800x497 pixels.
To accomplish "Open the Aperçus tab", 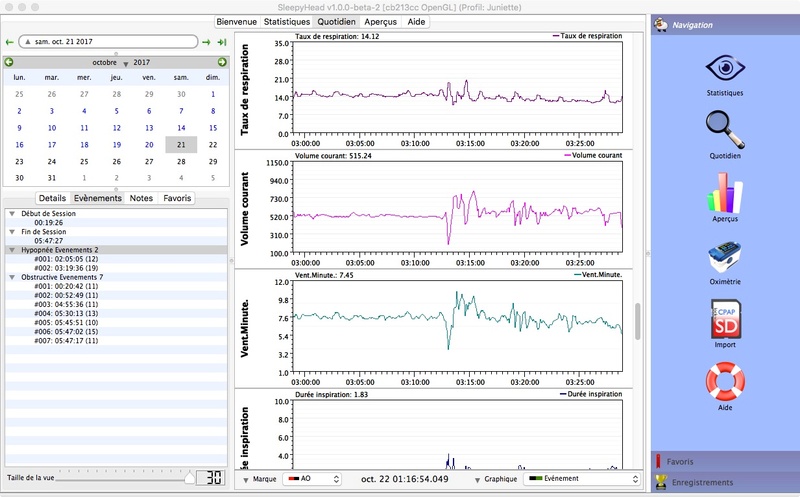I will [380, 21].
